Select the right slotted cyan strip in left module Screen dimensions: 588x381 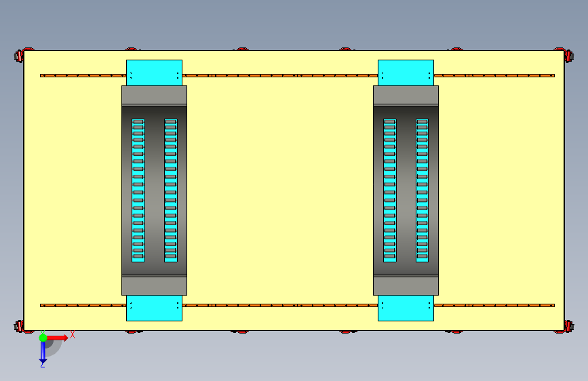pos(171,190)
